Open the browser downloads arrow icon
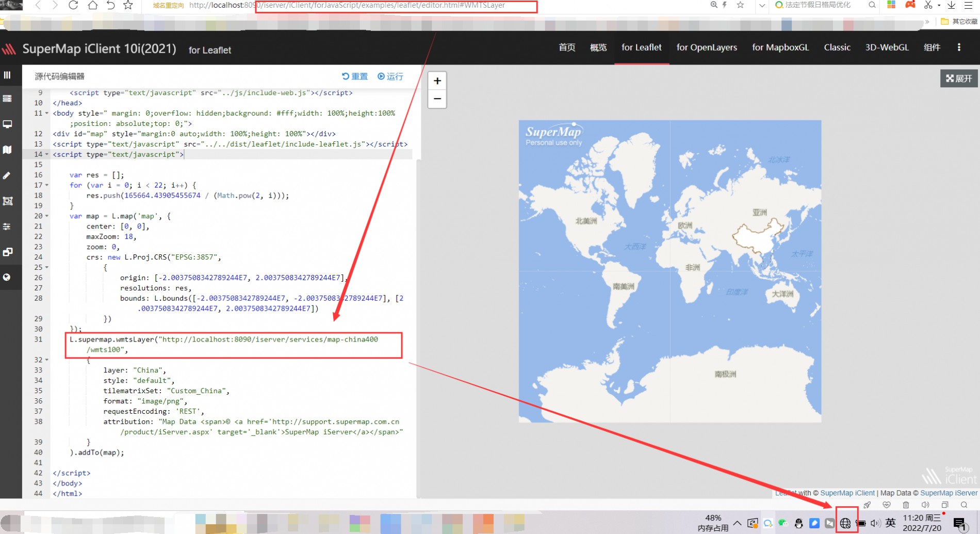This screenshot has height=534, width=980. (952, 5)
